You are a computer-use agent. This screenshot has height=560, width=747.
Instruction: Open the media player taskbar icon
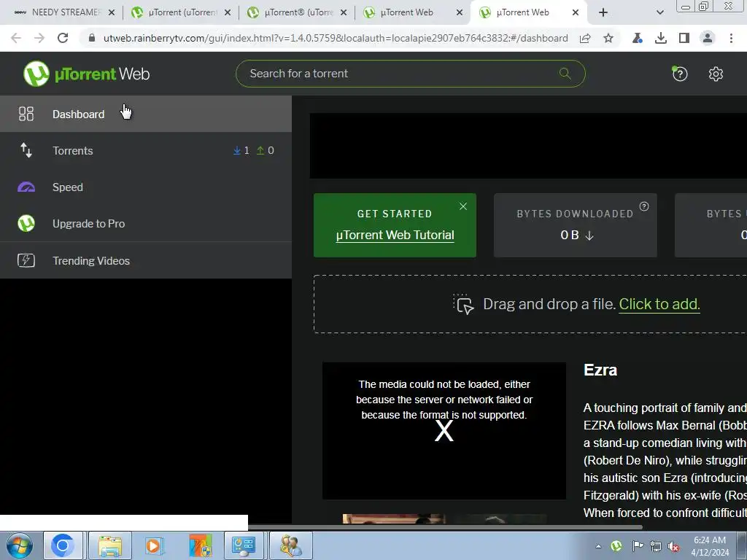154,545
